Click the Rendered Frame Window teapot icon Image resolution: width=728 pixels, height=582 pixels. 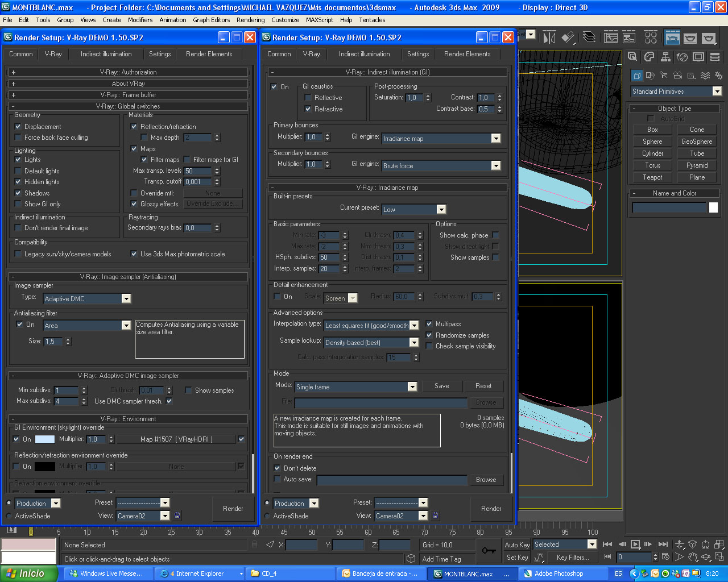(690, 38)
